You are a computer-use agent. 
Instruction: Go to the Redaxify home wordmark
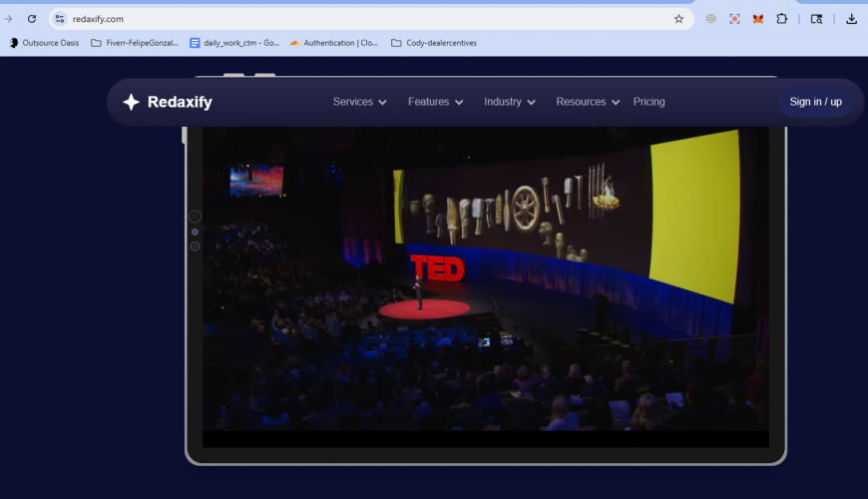point(180,102)
